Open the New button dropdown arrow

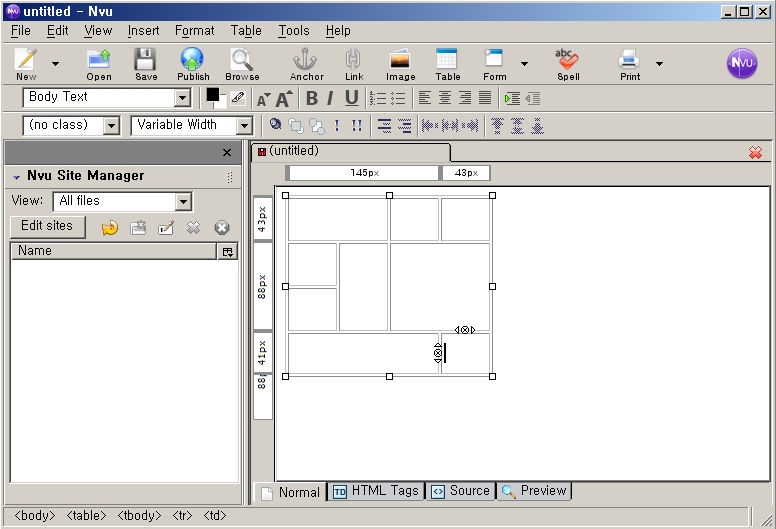pos(55,64)
